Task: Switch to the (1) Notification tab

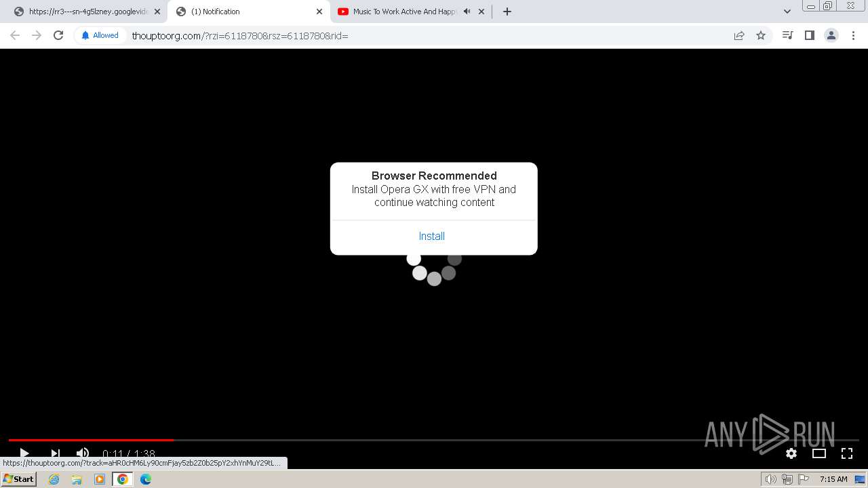Action: coord(248,12)
